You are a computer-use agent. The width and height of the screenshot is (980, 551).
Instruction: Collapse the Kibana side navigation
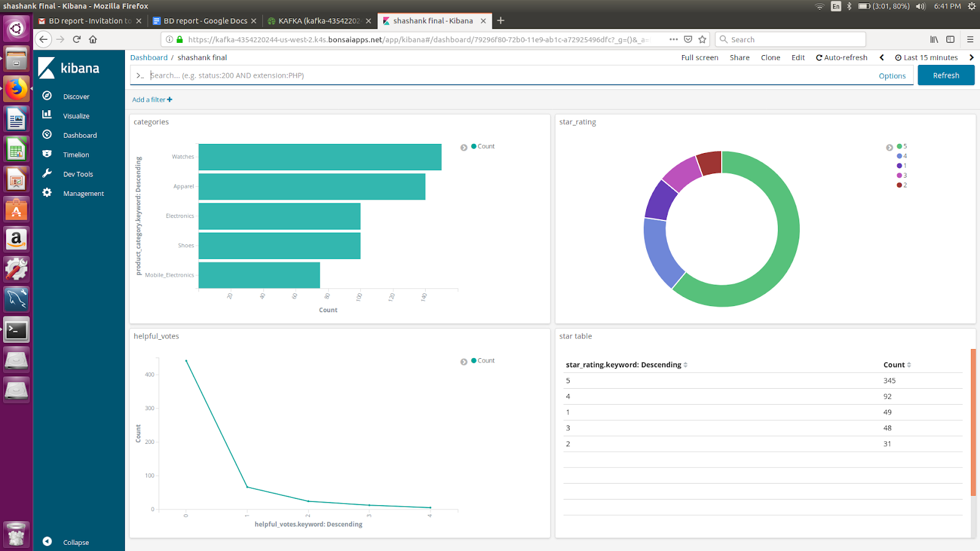pyautogui.click(x=48, y=542)
